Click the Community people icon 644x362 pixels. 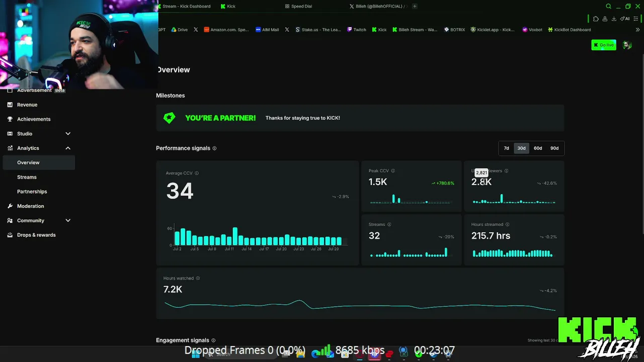[x=10, y=221]
